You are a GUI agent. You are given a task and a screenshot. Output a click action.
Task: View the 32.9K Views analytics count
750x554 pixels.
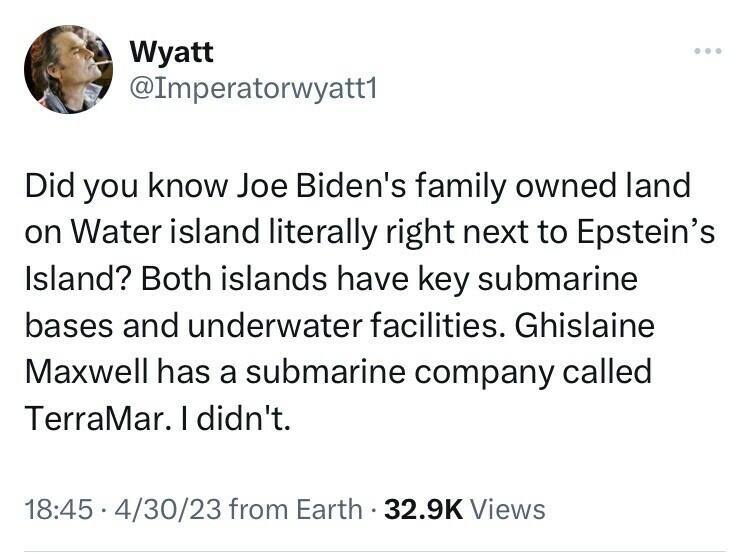pyautogui.click(x=465, y=509)
